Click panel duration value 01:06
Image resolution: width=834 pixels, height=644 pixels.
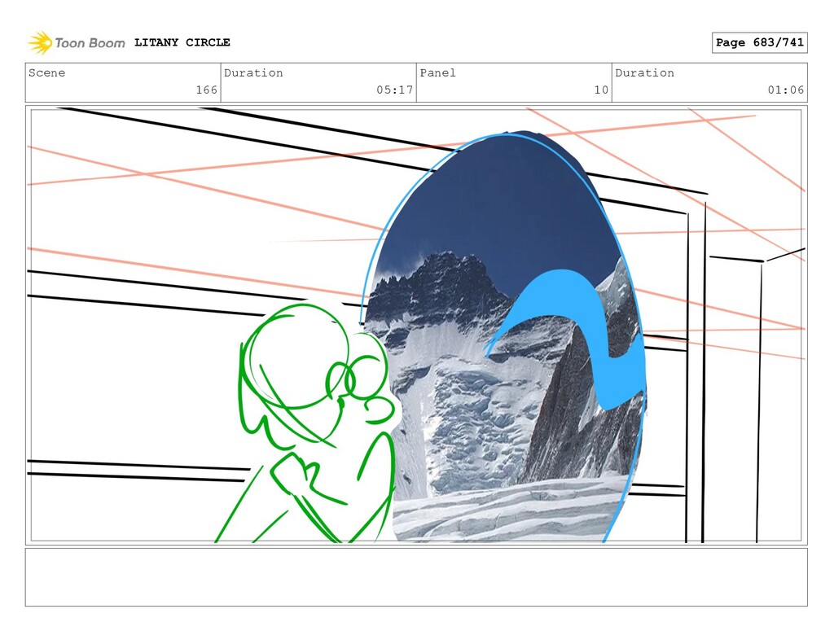pyautogui.click(x=786, y=90)
